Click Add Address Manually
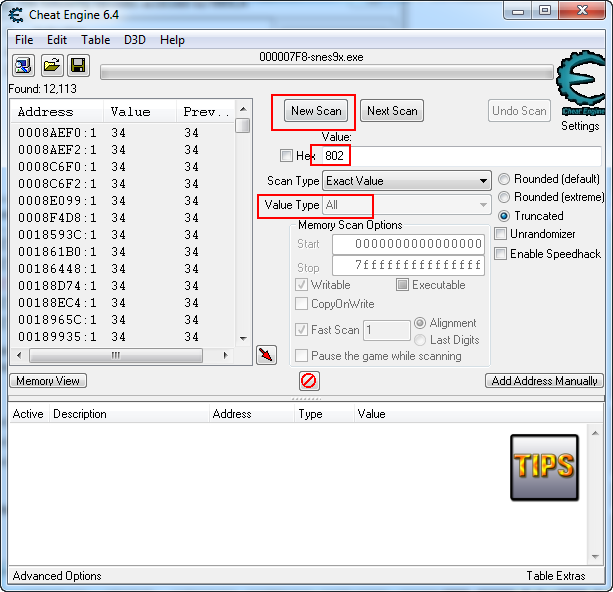This screenshot has height=592, width=613. [x=544, y=380]
